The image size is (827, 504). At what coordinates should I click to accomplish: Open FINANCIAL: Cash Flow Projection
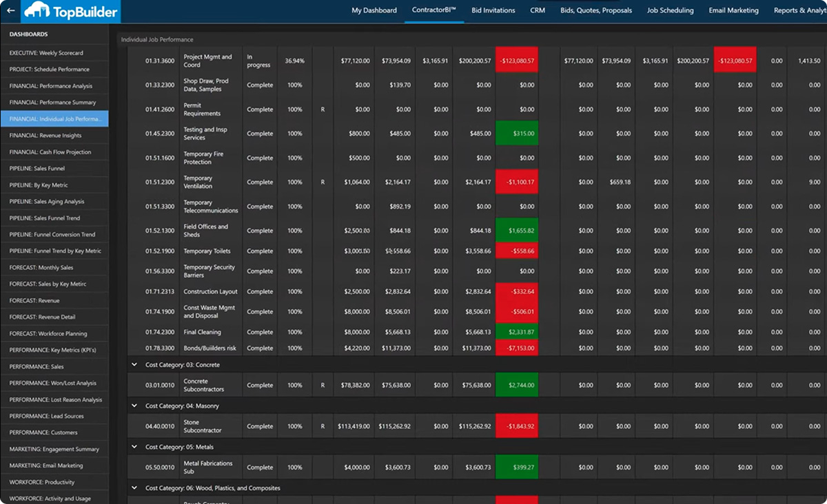(54, 152)
